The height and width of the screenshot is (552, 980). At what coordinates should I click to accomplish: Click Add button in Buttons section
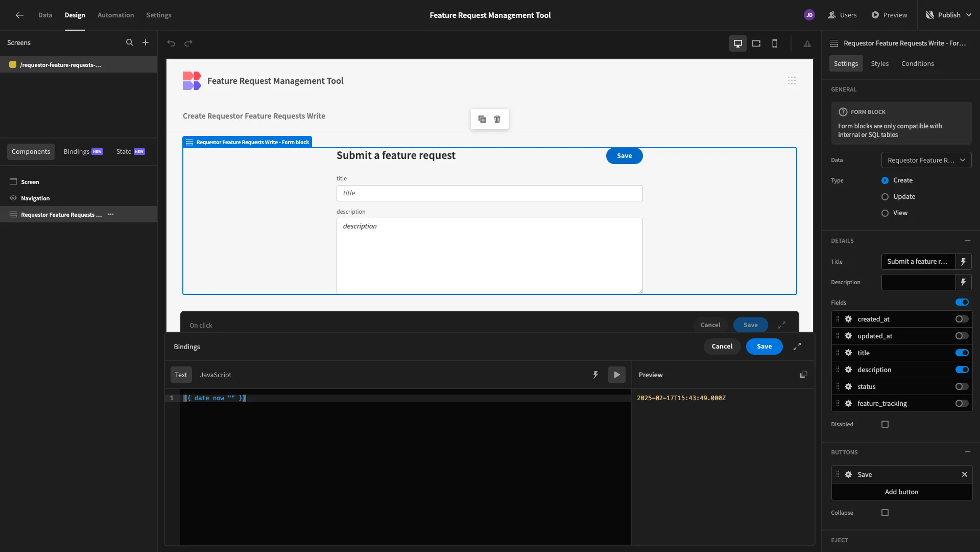point(901,492)
